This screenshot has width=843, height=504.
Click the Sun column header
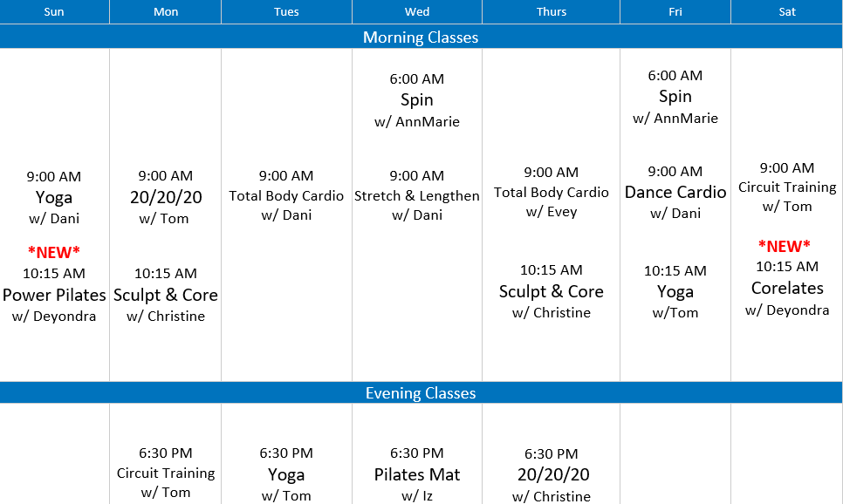(x=54, y=12)
